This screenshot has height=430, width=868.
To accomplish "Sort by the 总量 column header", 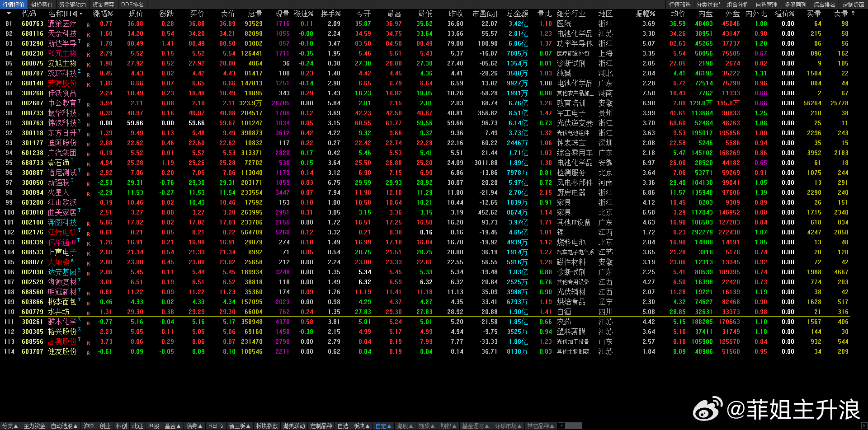I will [x=255, y=14].
